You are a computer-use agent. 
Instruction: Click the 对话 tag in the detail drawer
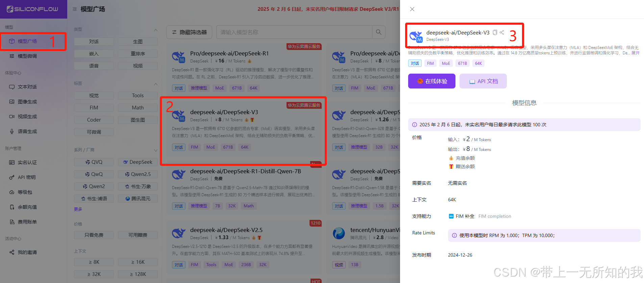coord(415,63)
